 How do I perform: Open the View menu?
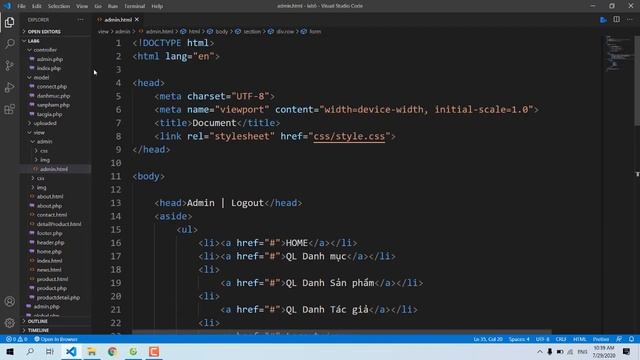[82, 6]
